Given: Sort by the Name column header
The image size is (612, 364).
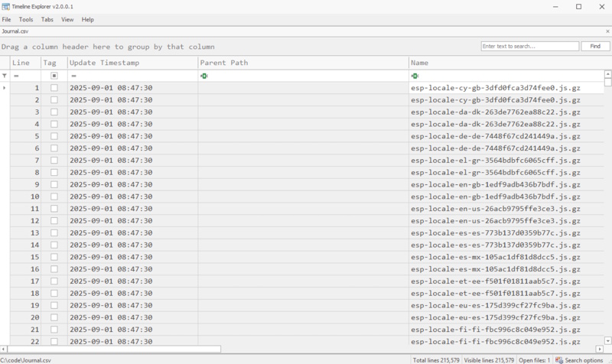Looking at the screenshot, I should 506,63.
